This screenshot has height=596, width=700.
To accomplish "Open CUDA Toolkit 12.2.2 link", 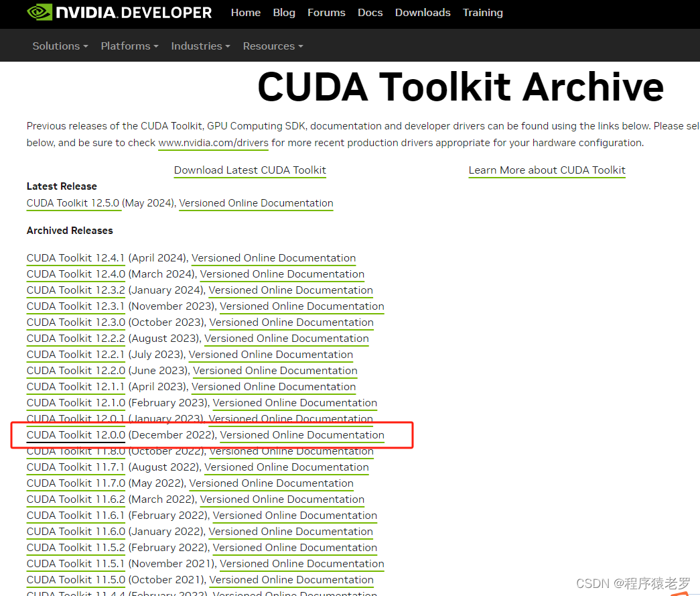I will [76, 339].
